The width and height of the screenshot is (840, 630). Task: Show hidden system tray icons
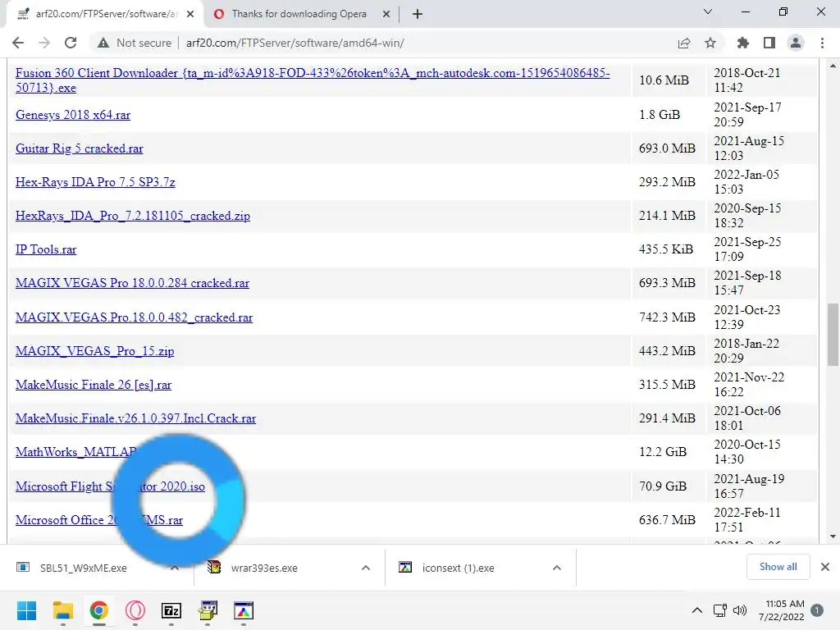click(x=697, y=610)
